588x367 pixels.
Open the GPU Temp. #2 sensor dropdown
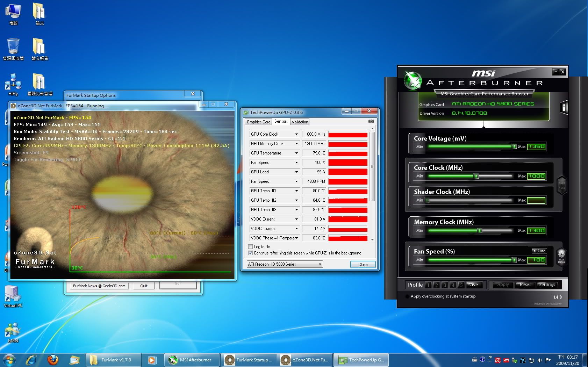click(x=296, y=200)
